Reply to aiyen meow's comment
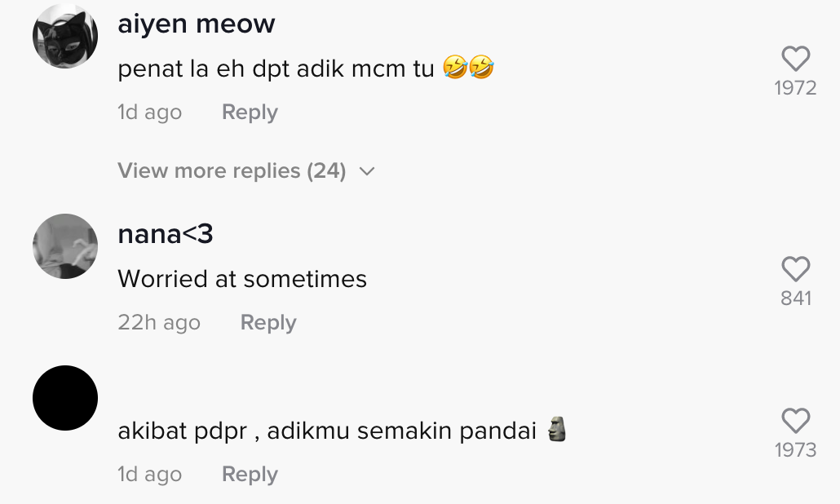This screenshot has width=840, height=504. [x=250, y=113]
